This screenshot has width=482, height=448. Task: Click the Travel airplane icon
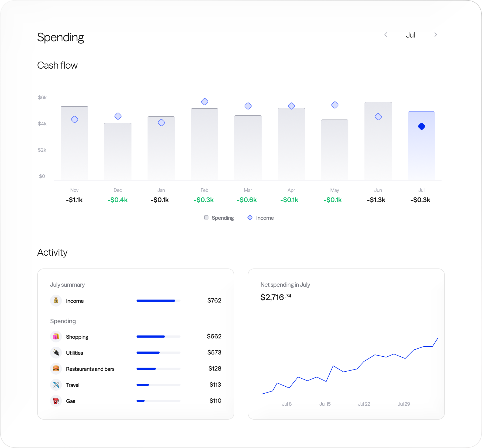(x=56, y=385)
